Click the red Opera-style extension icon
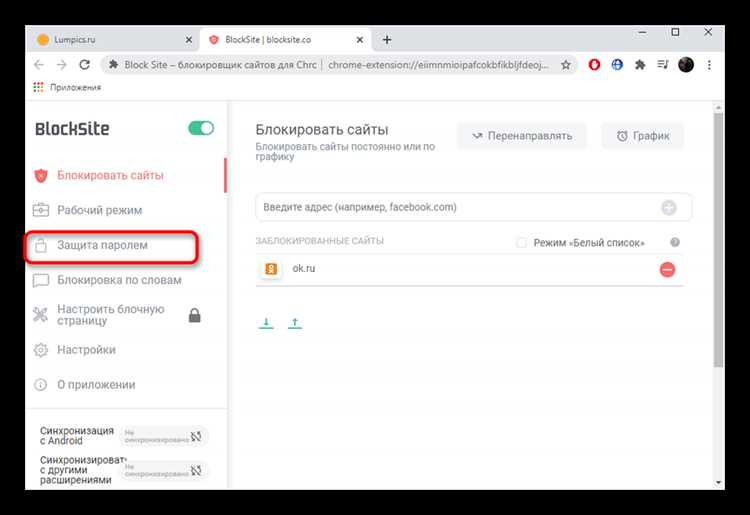 [x=594, y=65]
